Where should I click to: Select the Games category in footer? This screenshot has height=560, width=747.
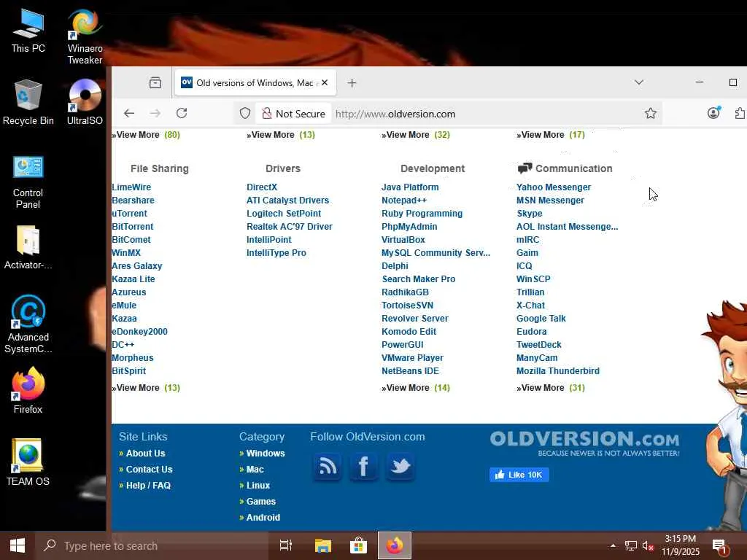click(x=260, y=502)
